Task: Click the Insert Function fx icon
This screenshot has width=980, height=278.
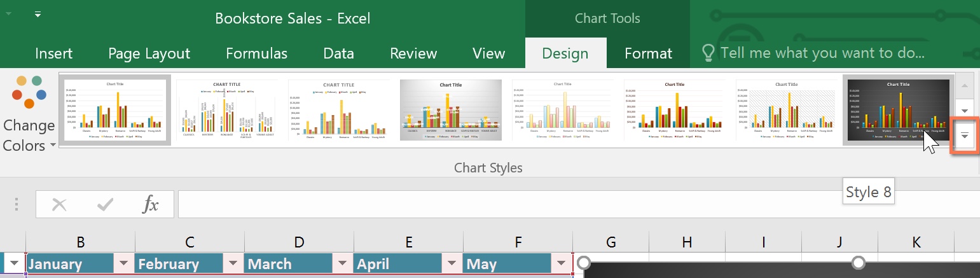Action: 150,204
